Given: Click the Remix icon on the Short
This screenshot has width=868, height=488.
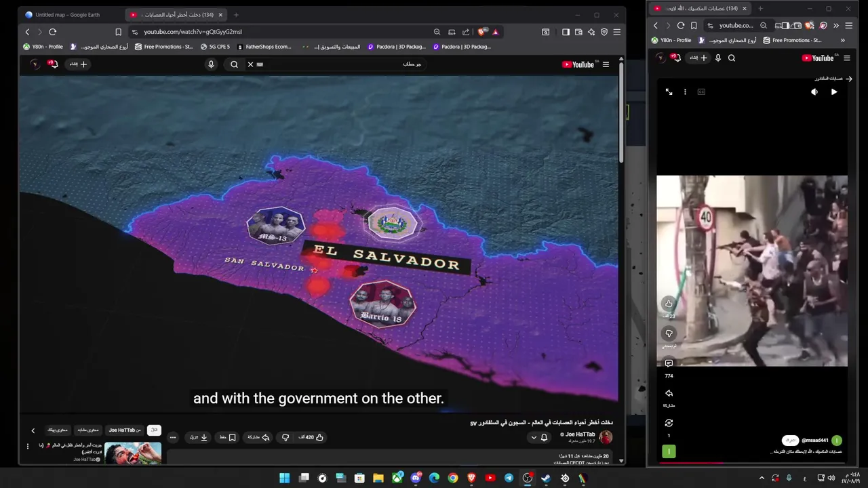Looking at the screenshot, I should (669, 423).
